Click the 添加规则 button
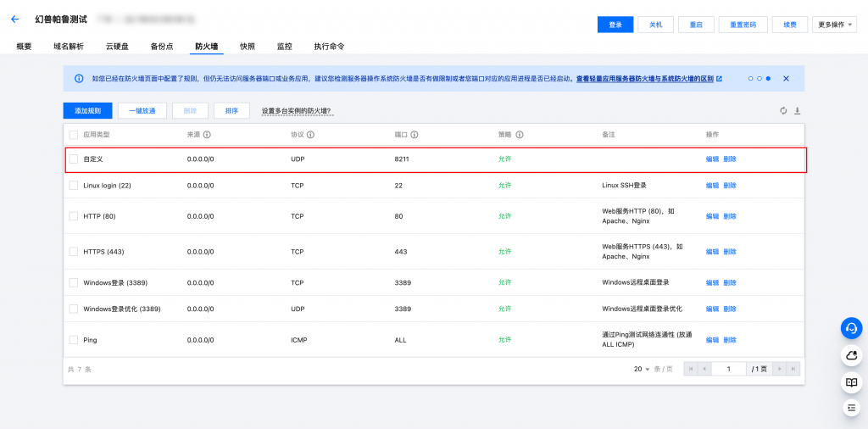Viewport: 868px width, 429px height. click(87, 111)
